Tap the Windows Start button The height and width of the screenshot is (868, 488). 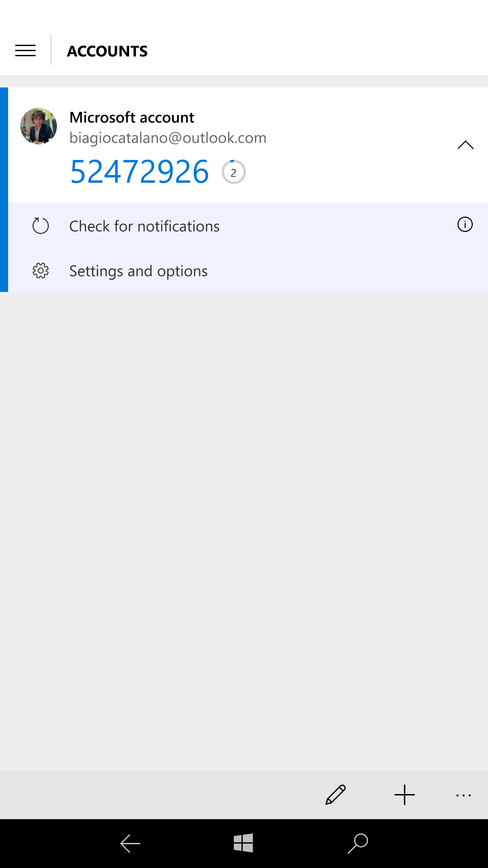(x=243, y=843)
